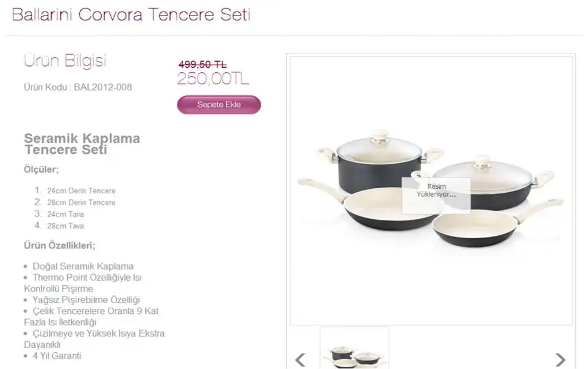Click the 4 Yıl Garanti feature
The width and height of the screenshot is (588, 369).
pos(57,356)
